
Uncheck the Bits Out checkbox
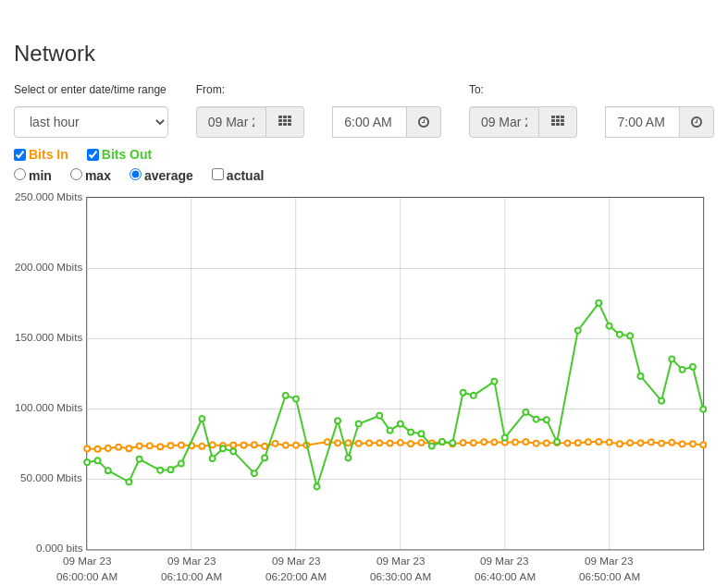(93, 154)
